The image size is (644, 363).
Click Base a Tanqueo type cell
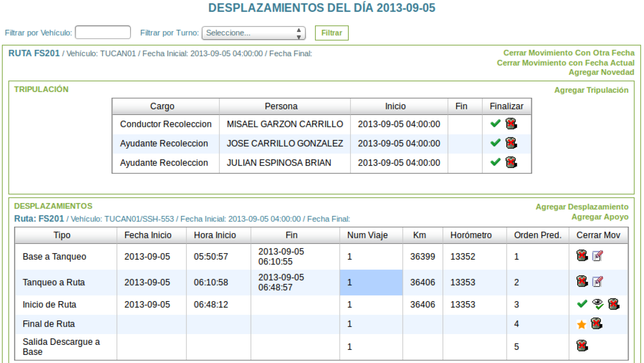[x=66, y=256]
